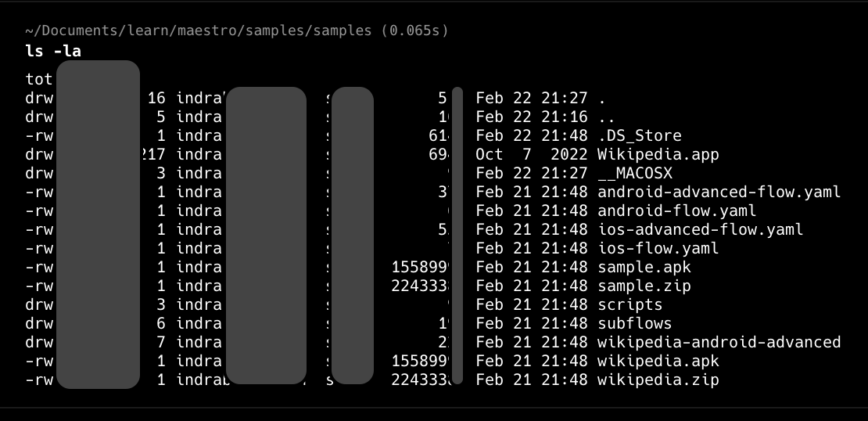Click the scripts directory name
Image resolution: width=868 pixels, height=421 pixels.
[629, 304]
